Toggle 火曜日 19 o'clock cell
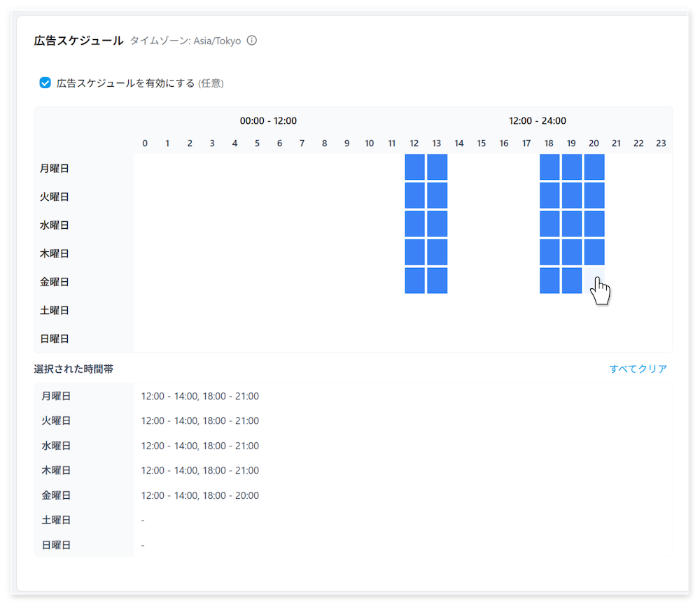The height and width of the screenshot is (608, 700). [572, 195]
